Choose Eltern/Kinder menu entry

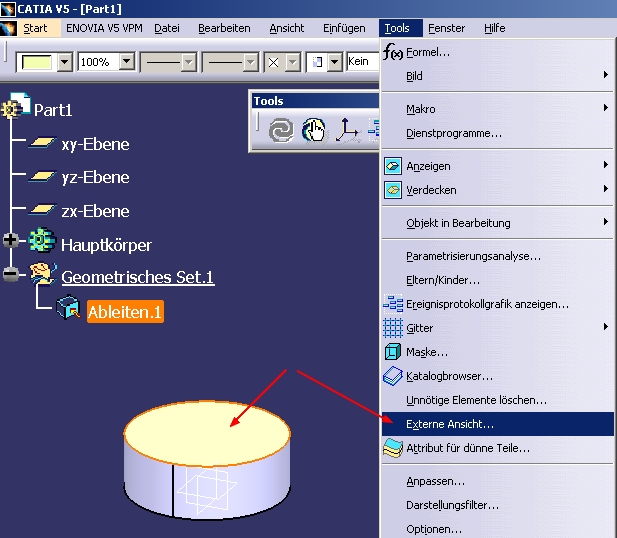tap(497, 280)
